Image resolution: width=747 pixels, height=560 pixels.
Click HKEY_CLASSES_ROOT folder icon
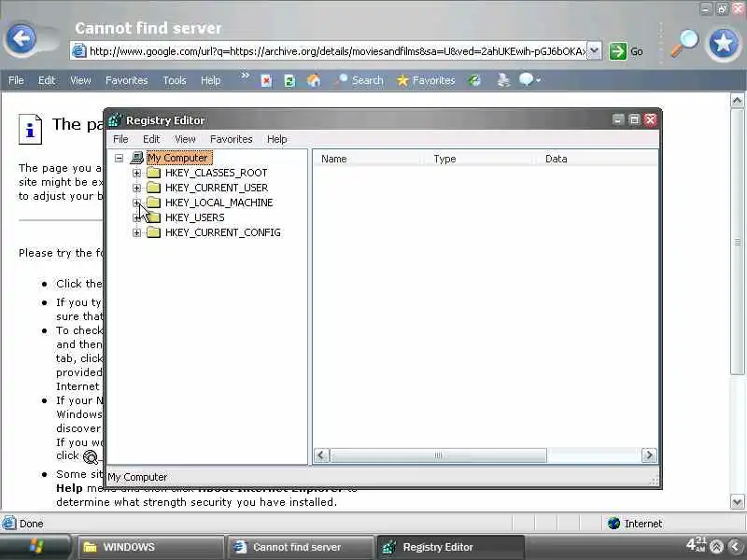point(153,173)
